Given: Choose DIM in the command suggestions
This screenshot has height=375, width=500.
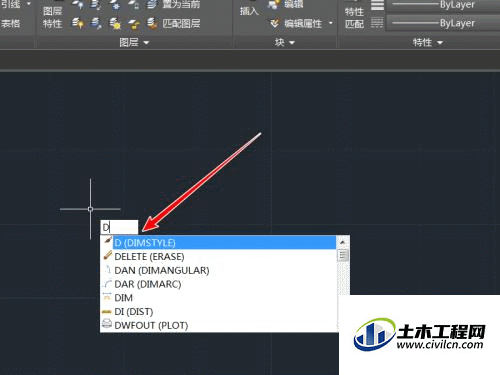Looking at the screenshot, I should coord(218,297).
